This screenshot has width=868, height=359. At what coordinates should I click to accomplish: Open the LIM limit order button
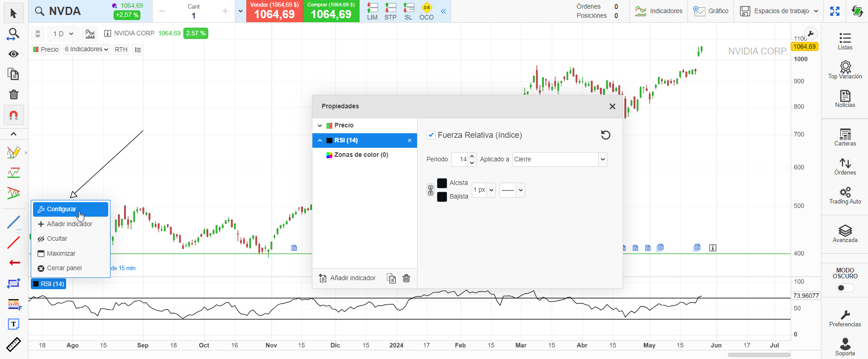(372, 11)
